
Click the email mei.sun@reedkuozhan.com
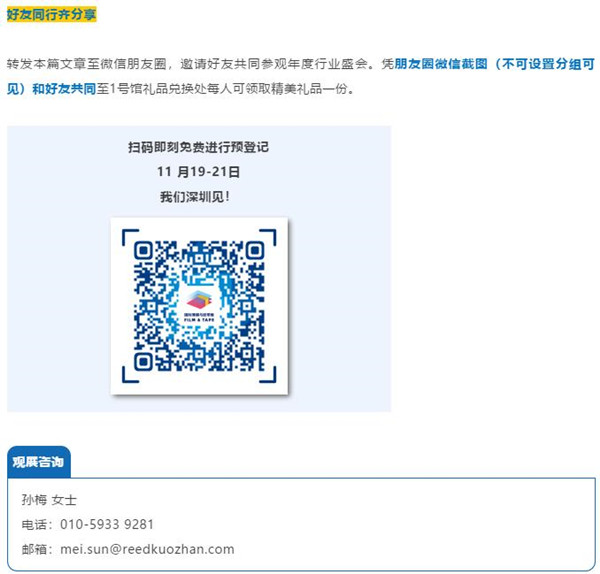(147, 549)
